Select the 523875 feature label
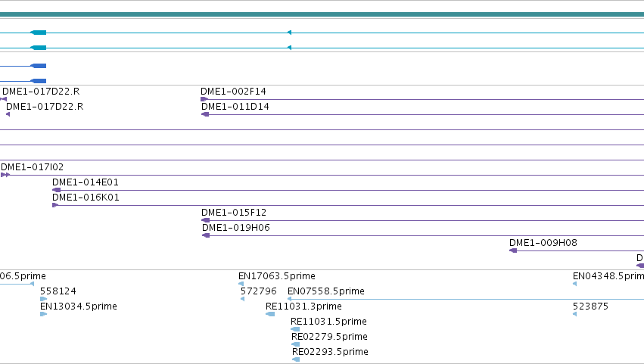 click(x=590, y=306)
